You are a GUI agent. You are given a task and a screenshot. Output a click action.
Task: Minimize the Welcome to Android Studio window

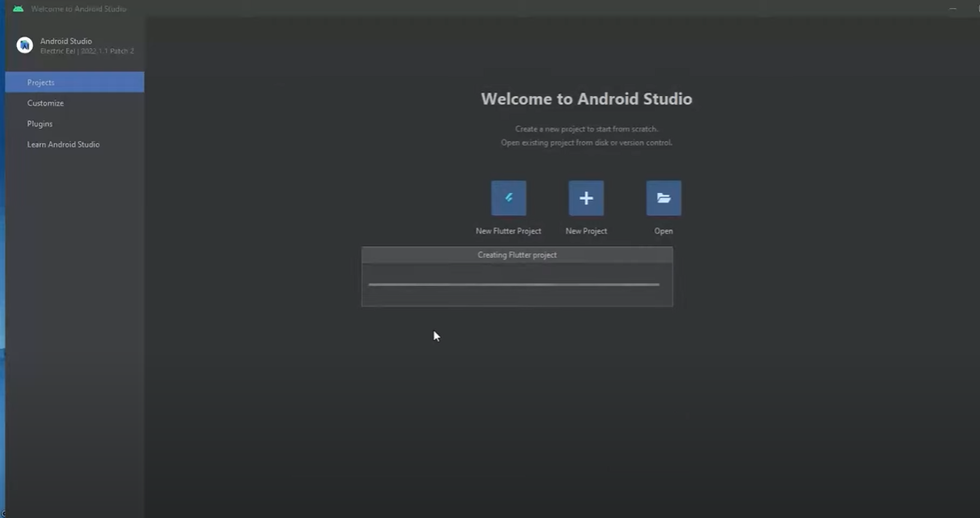coord(953,9)
